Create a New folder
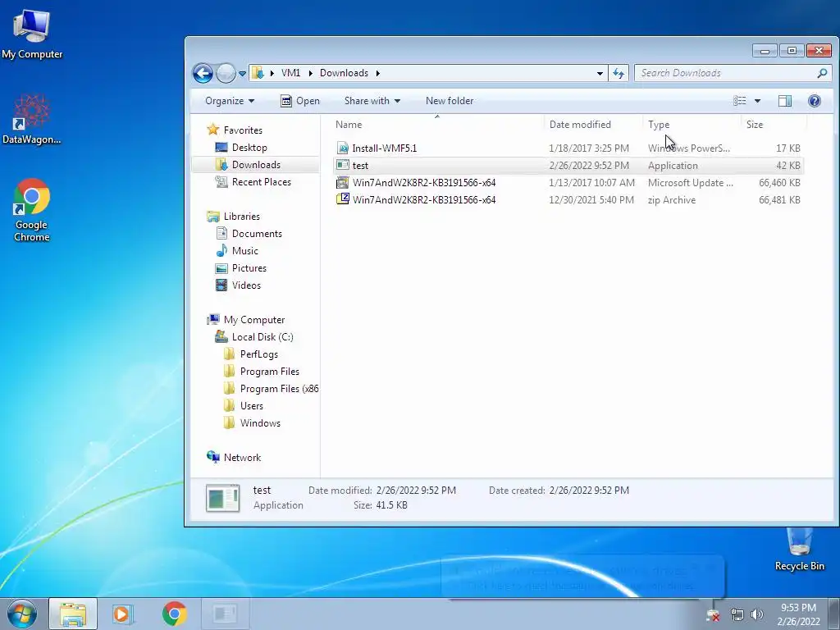The image size is (840, 630). click(450, 101)
